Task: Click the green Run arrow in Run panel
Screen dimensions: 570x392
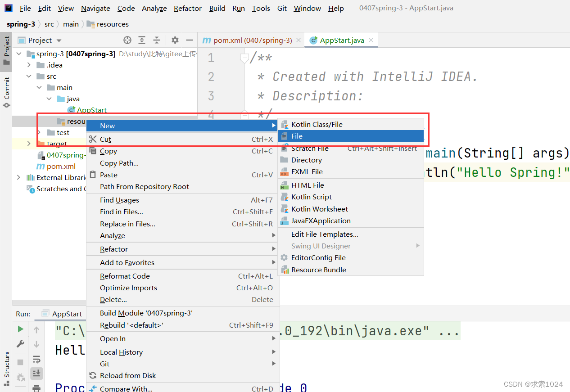Action: 20,329
